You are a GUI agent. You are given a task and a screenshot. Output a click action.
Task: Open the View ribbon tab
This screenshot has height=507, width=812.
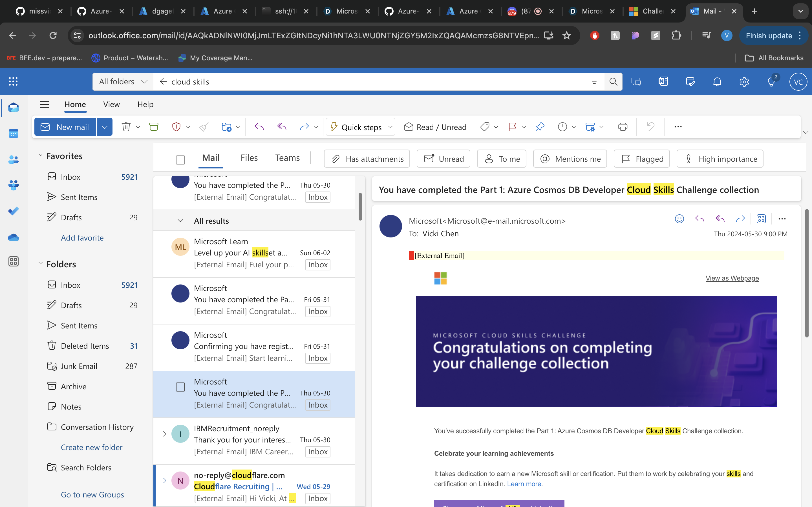[x=111, y=104]
